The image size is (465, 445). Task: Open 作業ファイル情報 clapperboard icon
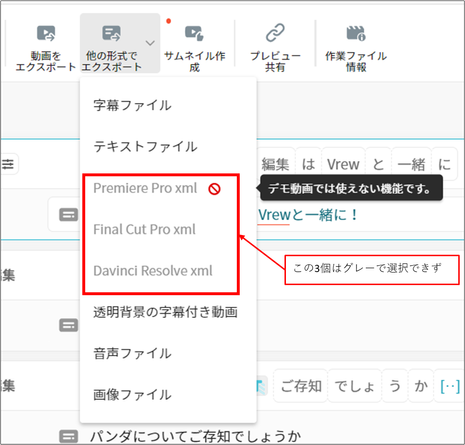click(x=356, y=33)
